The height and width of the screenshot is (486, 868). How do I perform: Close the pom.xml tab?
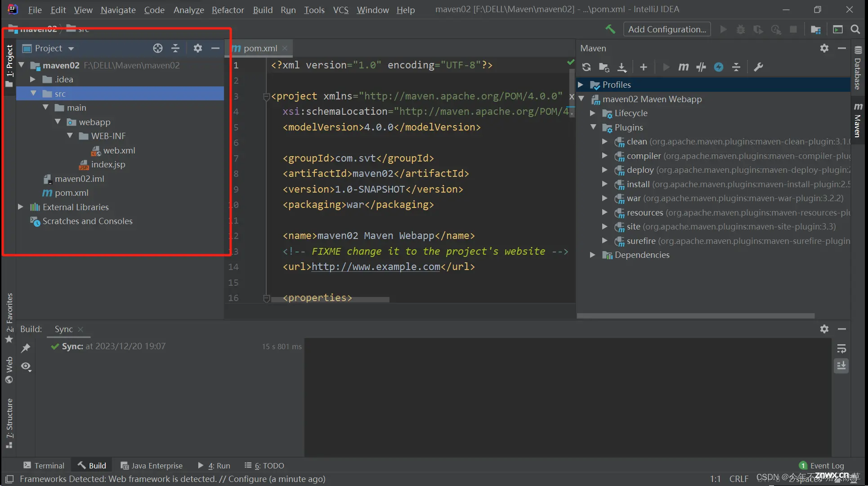285,48
